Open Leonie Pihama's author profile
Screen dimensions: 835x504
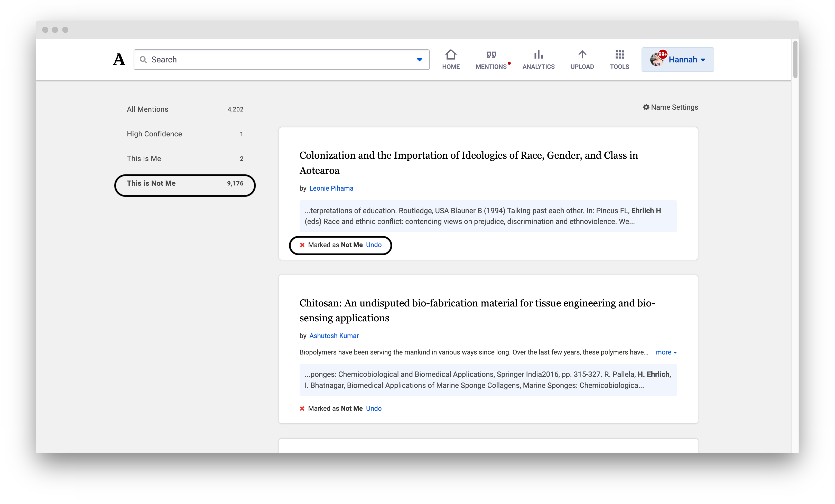coord(331,188)
